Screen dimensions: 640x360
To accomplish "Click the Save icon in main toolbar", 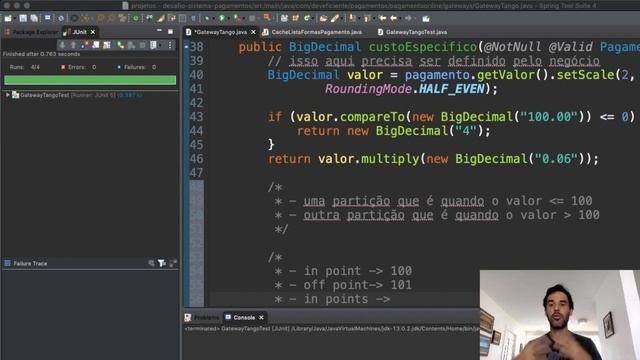I will pyautogui.click(x=23, y=18).
